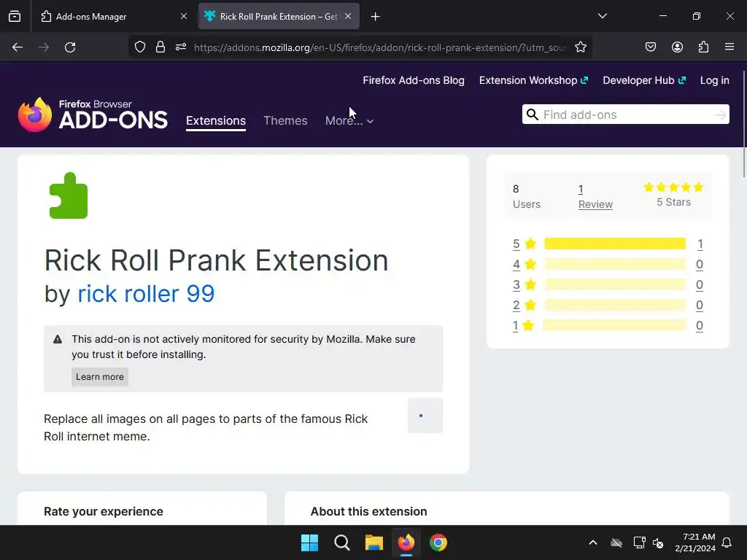Focus the Find add-ons search field

[x=625, y=114]
